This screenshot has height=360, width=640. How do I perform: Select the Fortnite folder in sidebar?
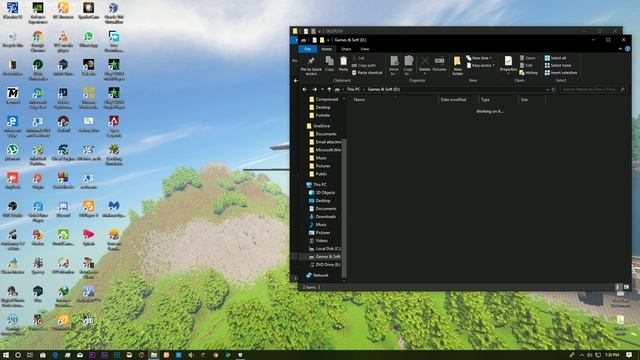tap(320, 115)
